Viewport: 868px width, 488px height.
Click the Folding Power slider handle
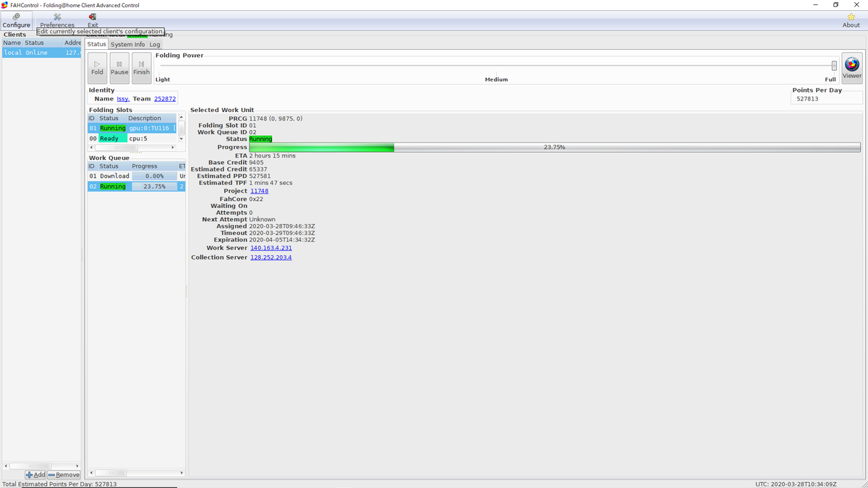(x=834, y=66)
